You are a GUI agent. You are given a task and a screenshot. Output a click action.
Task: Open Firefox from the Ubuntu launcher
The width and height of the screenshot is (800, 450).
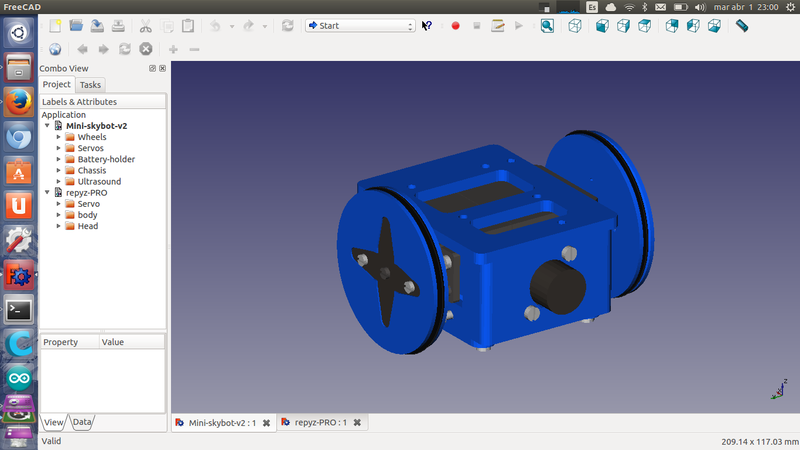[19, 102]
